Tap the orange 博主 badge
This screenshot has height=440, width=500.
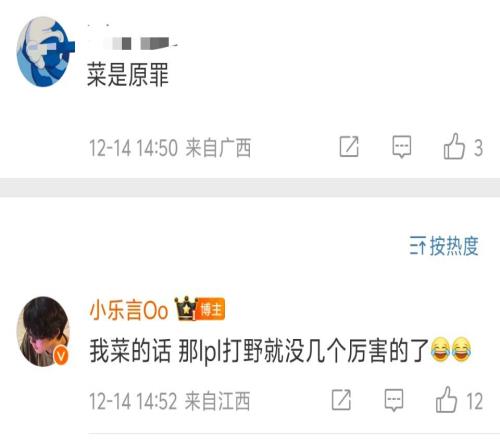point(212,309)
